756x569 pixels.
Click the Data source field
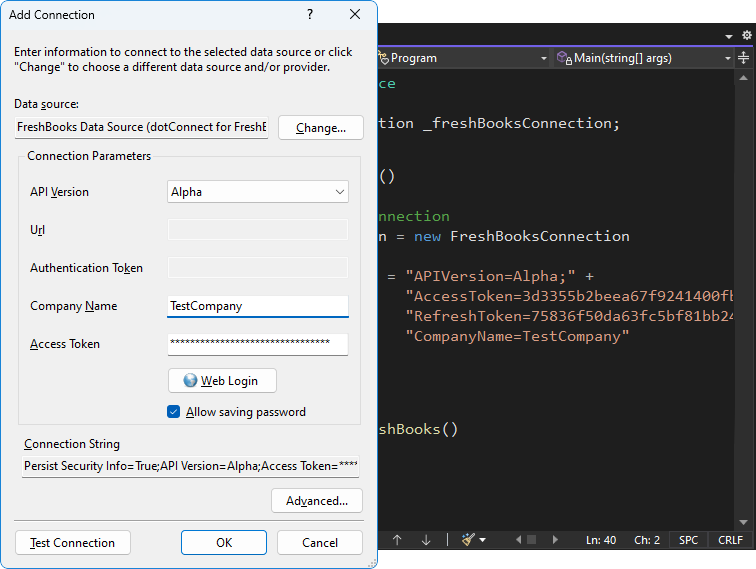click(x=141, y=127)
